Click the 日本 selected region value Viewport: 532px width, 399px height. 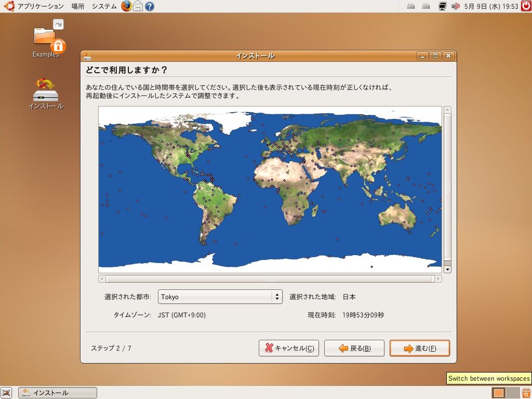(349, 297)
